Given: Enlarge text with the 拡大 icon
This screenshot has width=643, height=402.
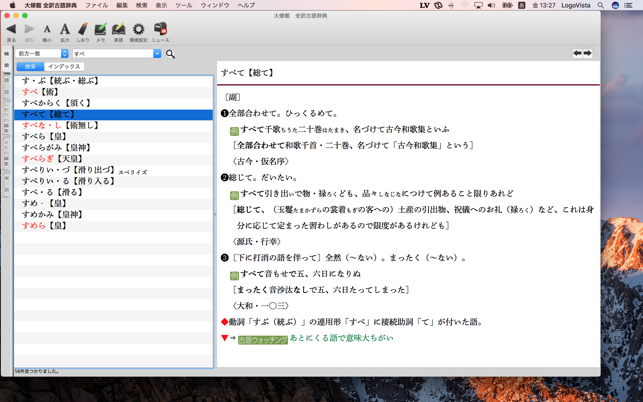Looking at the screenshot, I should [65, 30].
